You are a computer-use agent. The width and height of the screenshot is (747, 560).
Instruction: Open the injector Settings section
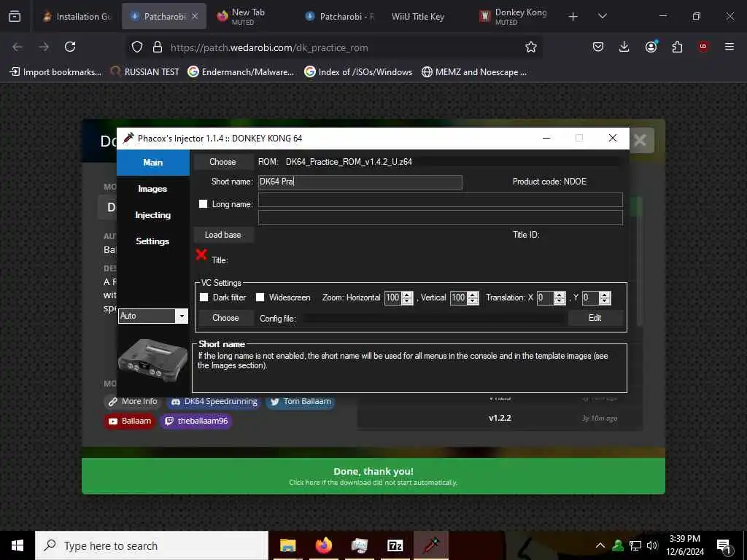pyautogui.click(x=153, y=241)
